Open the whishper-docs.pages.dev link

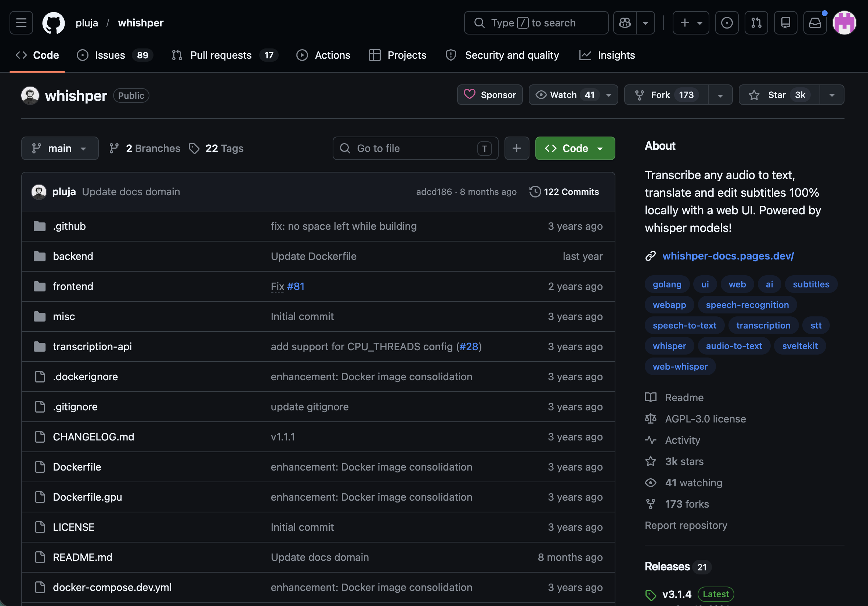click(728, 256)
